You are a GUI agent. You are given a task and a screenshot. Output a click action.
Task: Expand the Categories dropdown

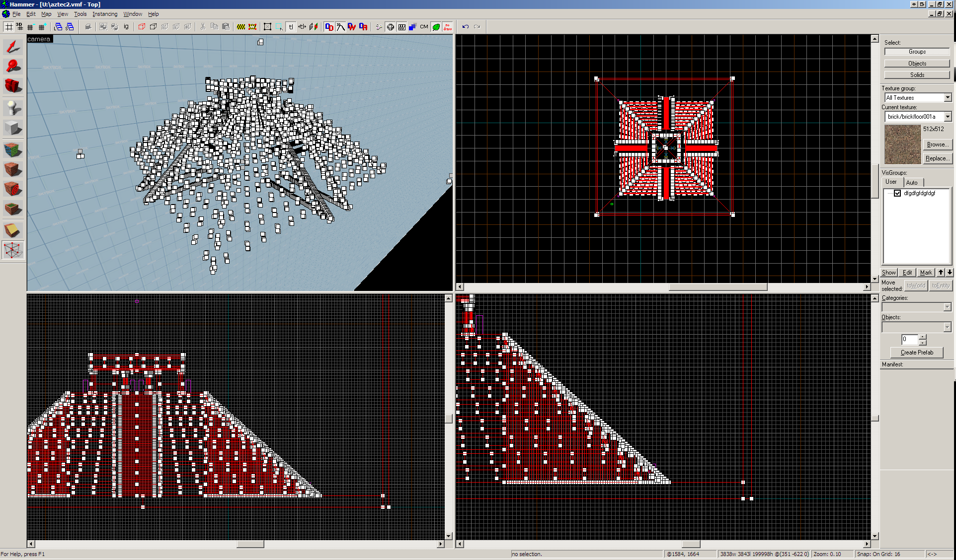click(x=947, y=307)
